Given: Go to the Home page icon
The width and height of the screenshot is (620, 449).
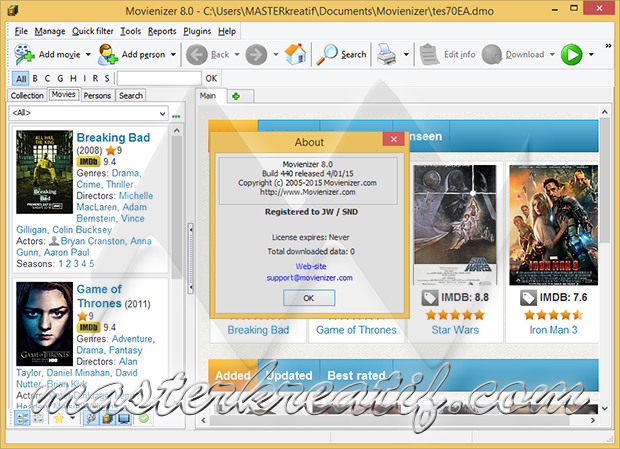Looking at the screenshot, I should click(296, 54).
